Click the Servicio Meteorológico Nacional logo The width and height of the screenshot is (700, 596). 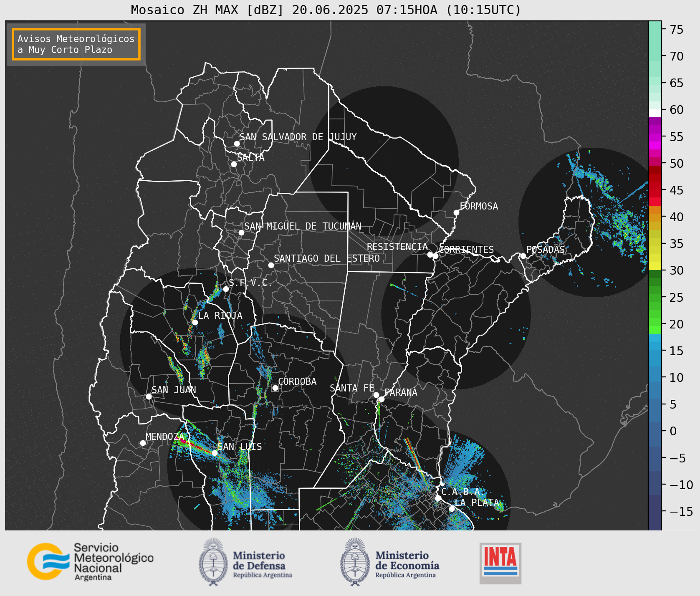[x=91, y=562]
